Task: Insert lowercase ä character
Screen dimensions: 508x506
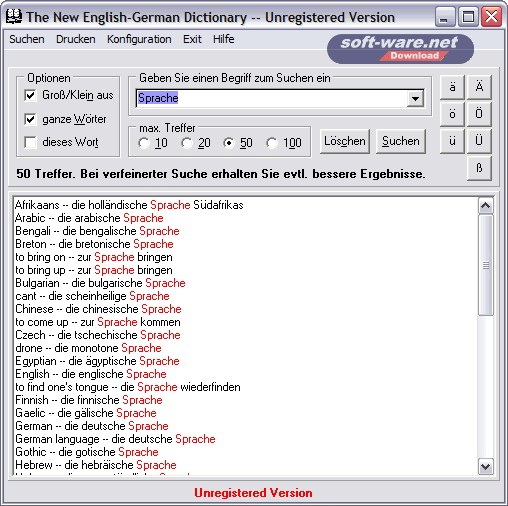Action: click(x=452, y=87)
